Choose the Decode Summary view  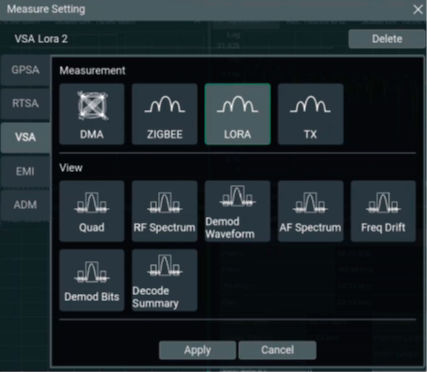point(165,280)
